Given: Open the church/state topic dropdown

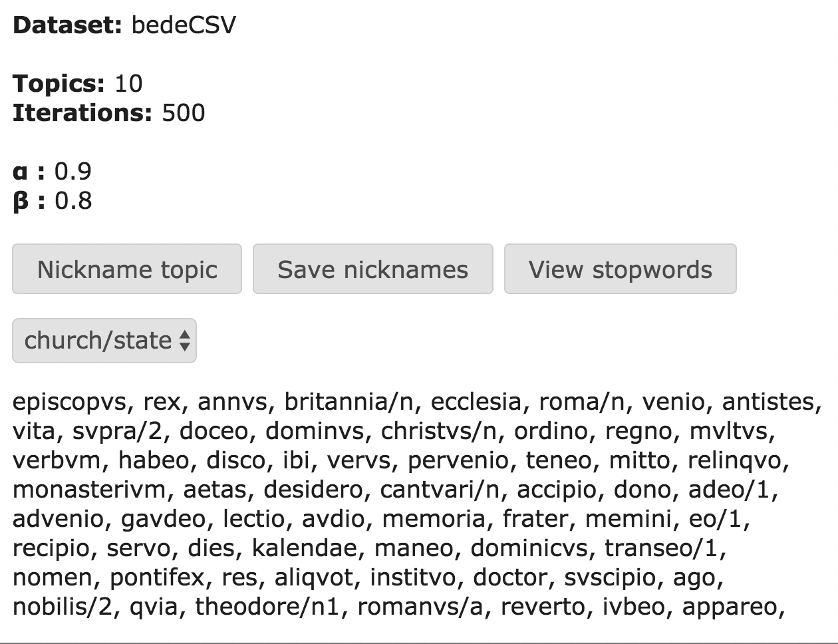Looking at the screenshot, I should (x=104, y=341).
